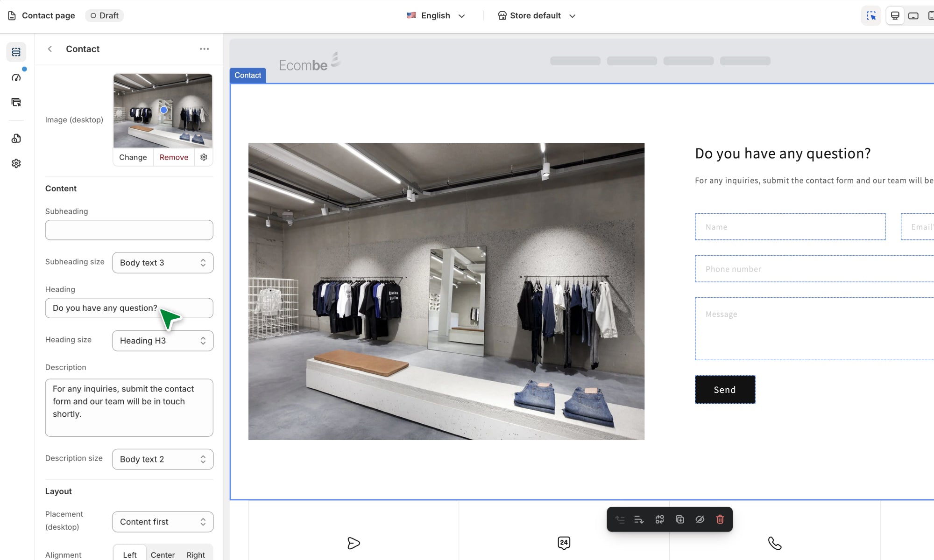Open the sections panel icon in sidebar
Image resolution: width=934 pixels, height=560 pixels.
16,52
